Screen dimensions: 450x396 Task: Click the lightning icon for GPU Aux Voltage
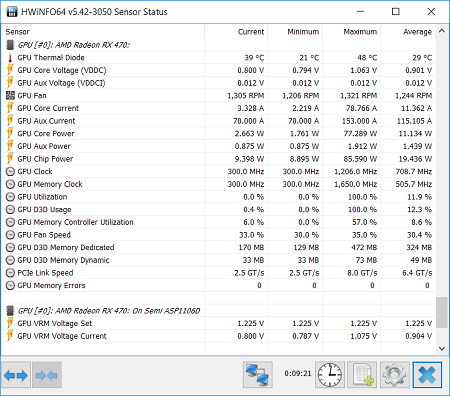click(10, 83)
